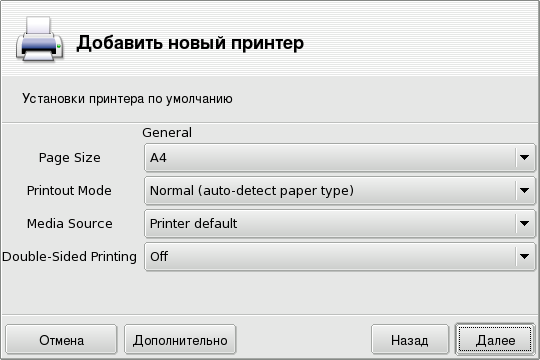
Task: Open the Printout Mode dropdown arrow
Action: (525, 190)
